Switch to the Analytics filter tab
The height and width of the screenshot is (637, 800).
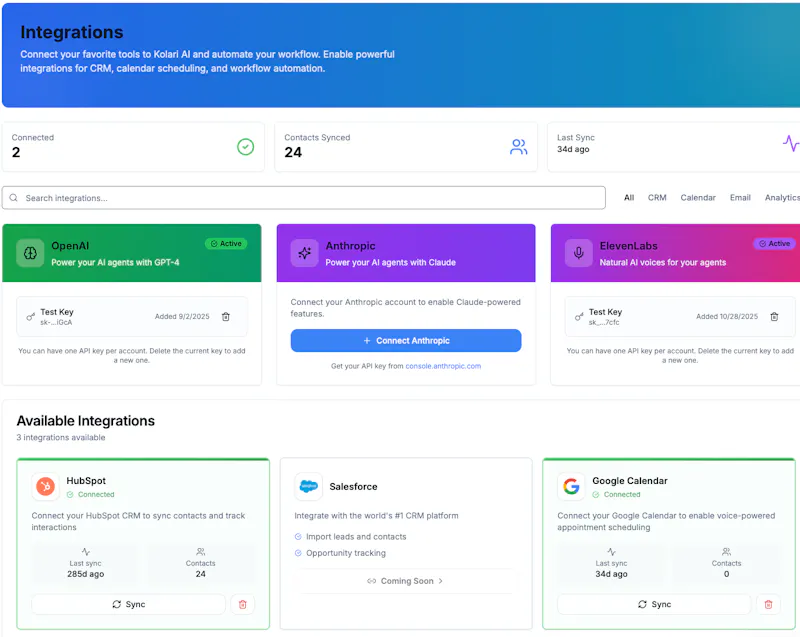[x=782, y=198]
